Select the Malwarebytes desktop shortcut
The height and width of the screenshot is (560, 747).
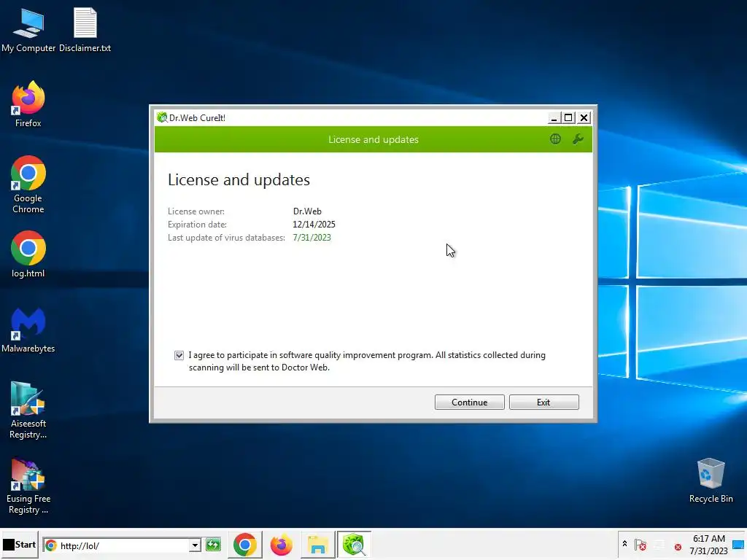point(28,330)
